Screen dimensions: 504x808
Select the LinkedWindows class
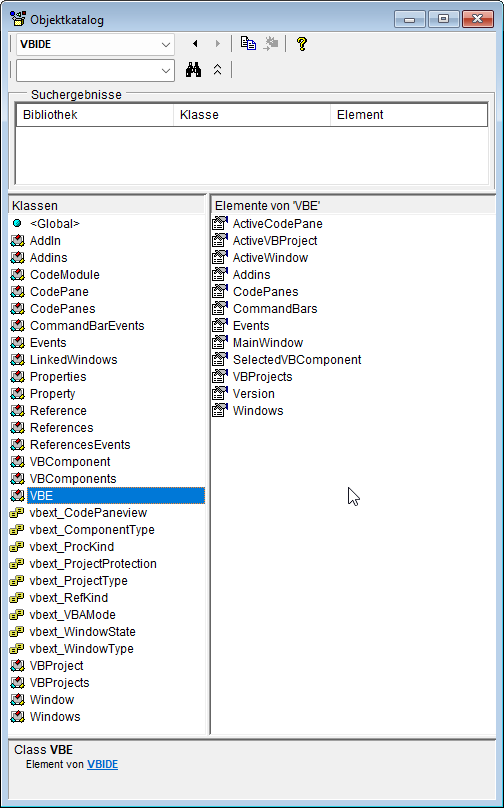point(74,360)
